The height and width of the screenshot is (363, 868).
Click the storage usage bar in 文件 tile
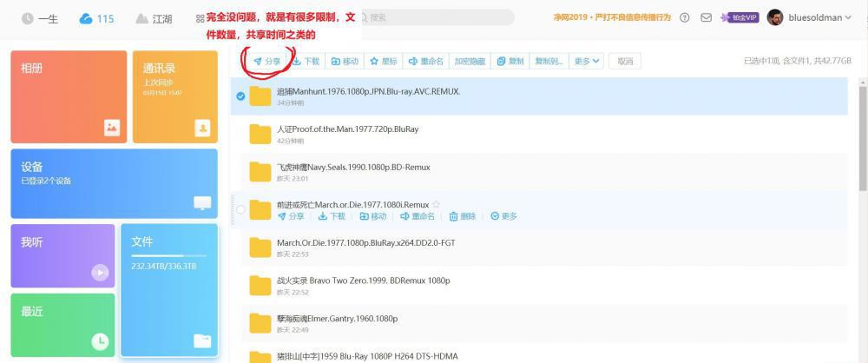[x=169, y=255]
